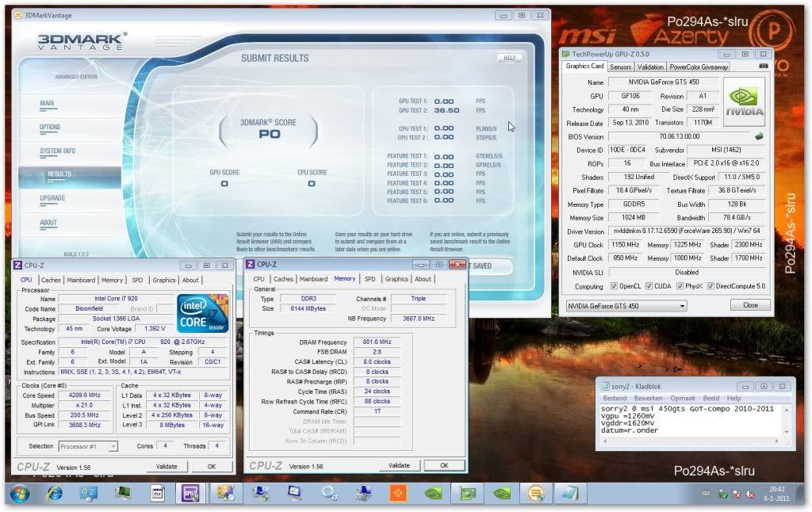The image size is (812, 512).
Task: Launch Internet Explorer from the taskbar
Action: 54,494
